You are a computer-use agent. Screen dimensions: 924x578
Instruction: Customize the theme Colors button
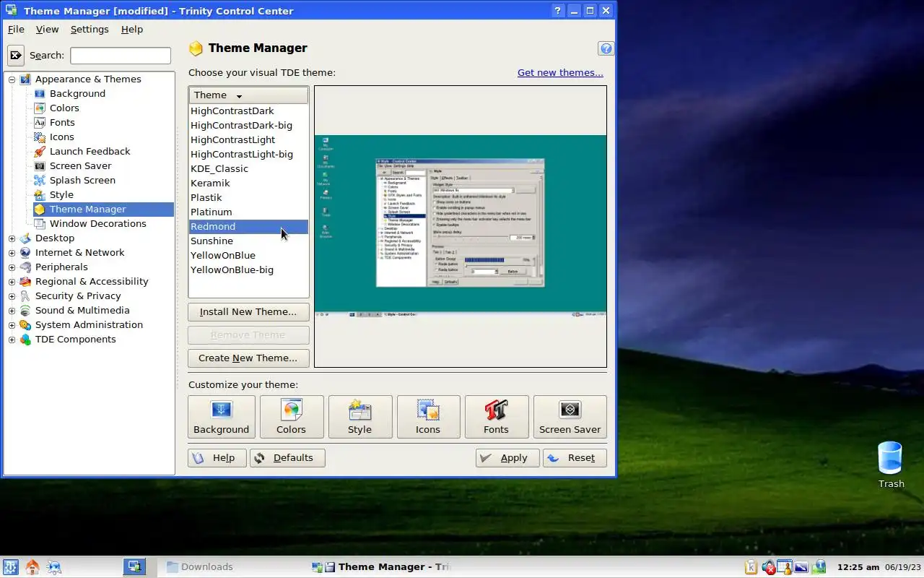pyautogui.click(x=291, y=417)
